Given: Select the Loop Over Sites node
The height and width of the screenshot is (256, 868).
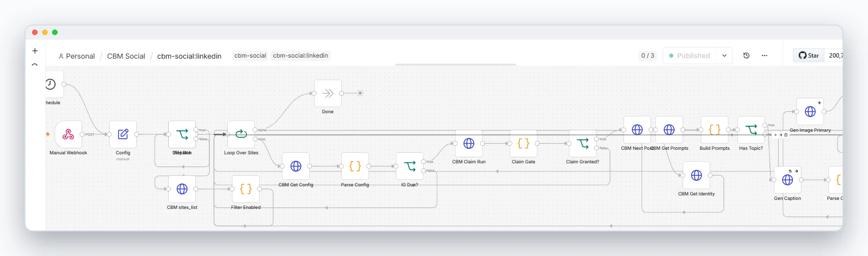Looking at the screenshot, I should [x=241, y=134].
